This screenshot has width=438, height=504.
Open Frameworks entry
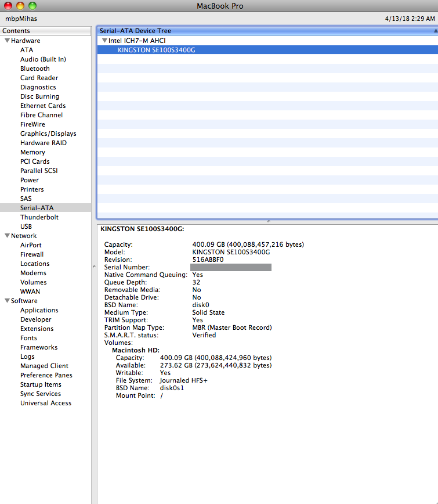point(39,347)
